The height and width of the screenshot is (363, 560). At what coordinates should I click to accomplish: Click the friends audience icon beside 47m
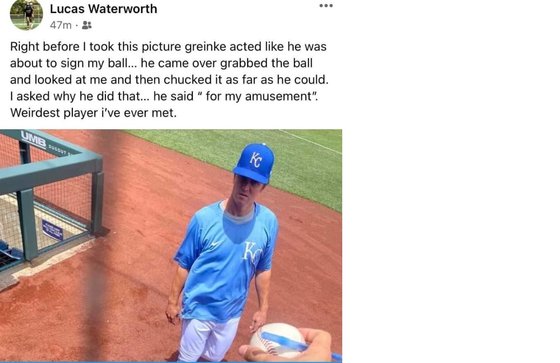(87, 25)
